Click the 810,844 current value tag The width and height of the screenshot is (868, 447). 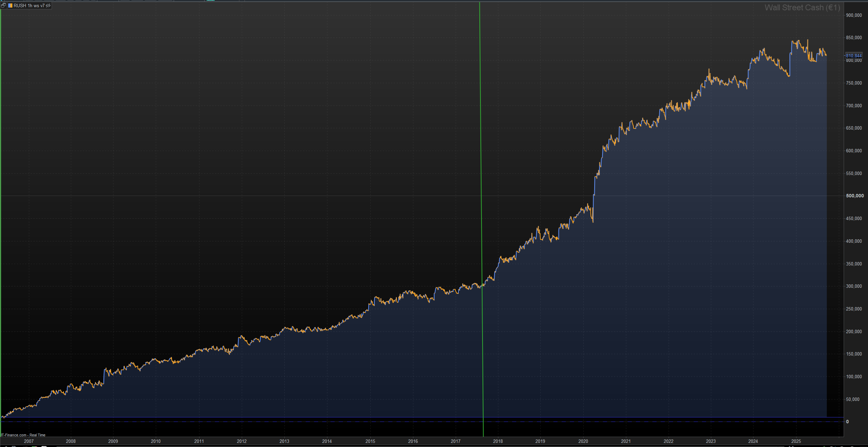[854, 56]
